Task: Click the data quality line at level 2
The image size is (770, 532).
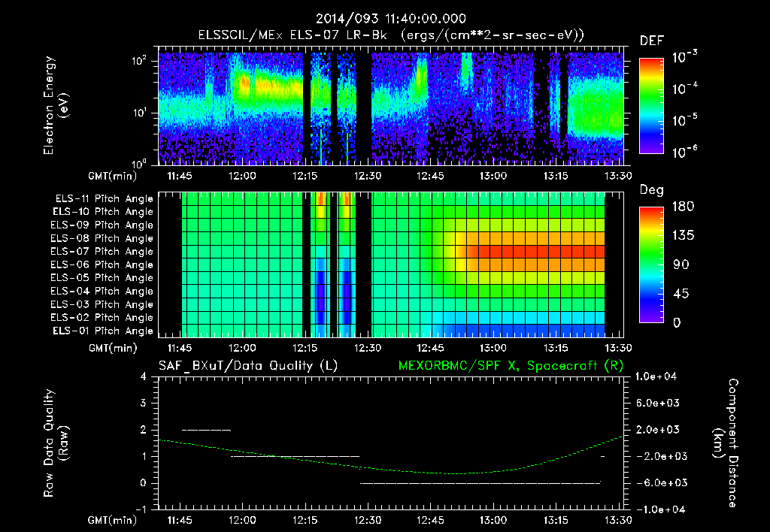Action: pyautogui.click(x=206, y=430)
